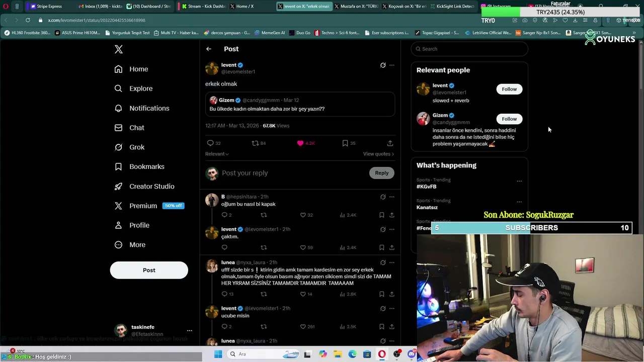Open the MemeGen AI bookmark
This screenshot has width=644, height=362.
tap(270, 33)
